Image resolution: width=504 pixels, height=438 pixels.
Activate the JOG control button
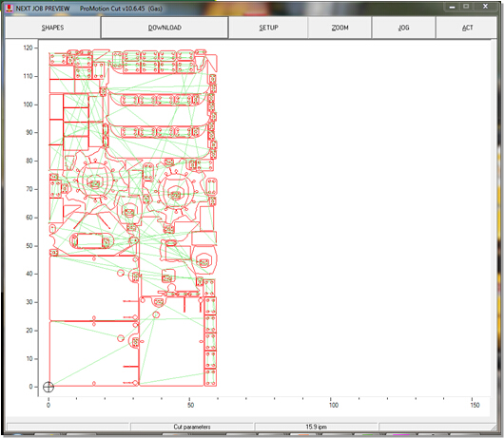pos(404,28)
